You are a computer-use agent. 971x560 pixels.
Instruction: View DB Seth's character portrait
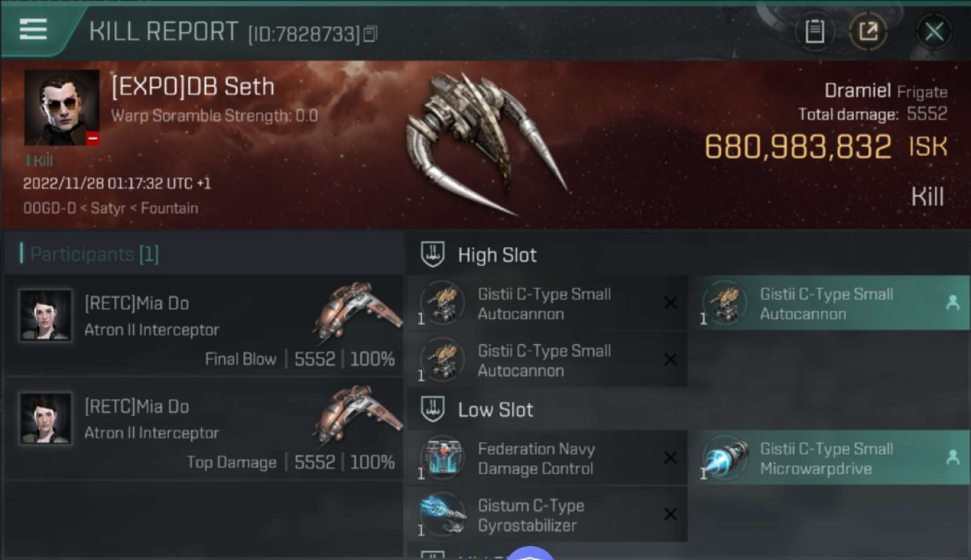tap(61, 108)
